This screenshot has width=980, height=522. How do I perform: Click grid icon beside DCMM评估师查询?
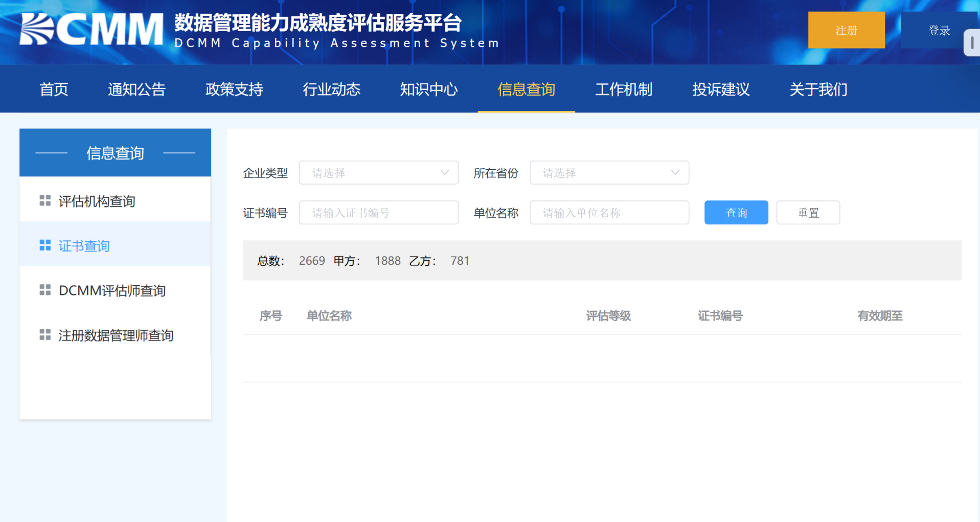pos(45,290)
